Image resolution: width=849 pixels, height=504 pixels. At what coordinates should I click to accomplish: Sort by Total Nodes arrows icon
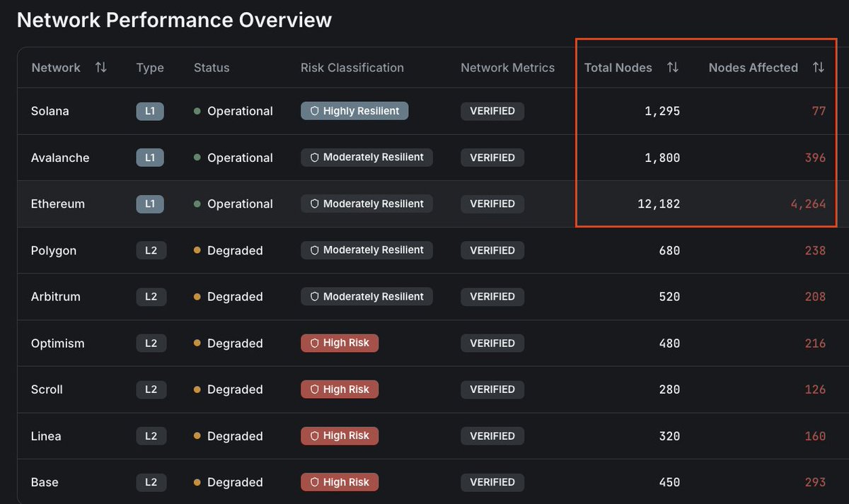pos(673,68)
